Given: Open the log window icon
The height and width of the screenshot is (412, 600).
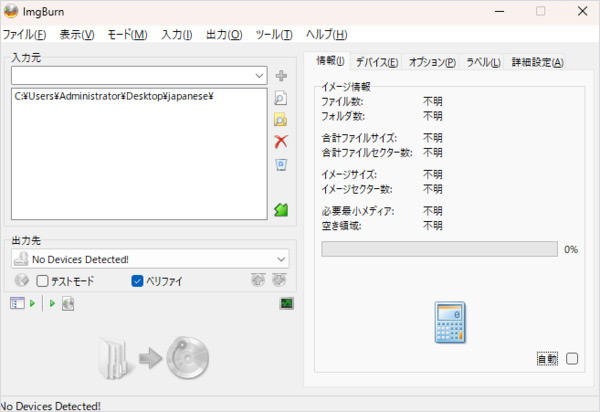Looking at the screenshot, I should (x=17, y=303).
